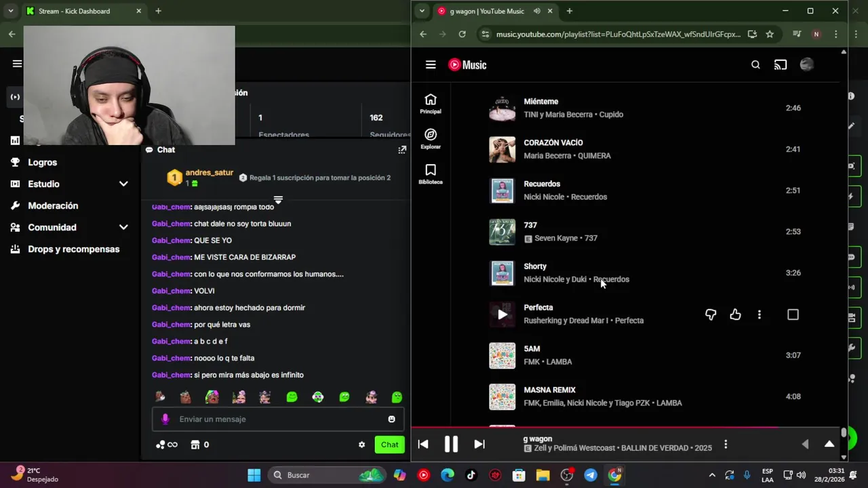Select the song title Recuerdos

click(x=542, y=184)
